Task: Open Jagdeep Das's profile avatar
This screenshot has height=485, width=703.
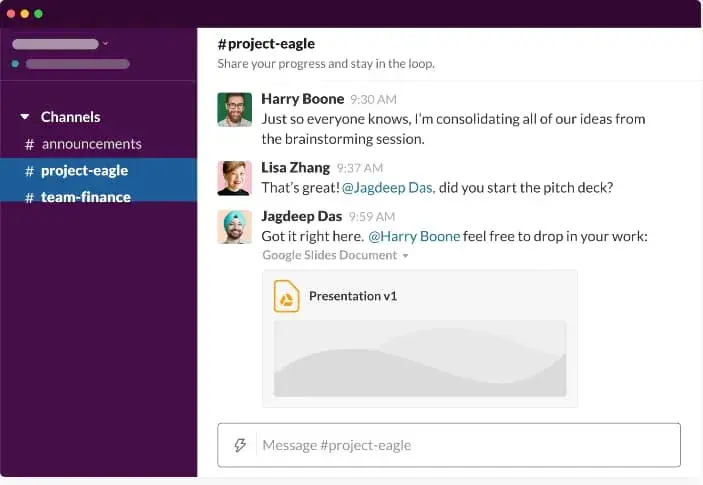Action: (x=234, y=227)
